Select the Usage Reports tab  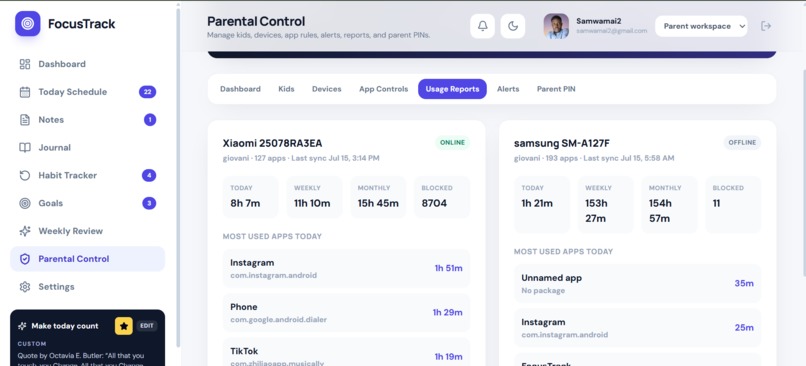(452, 89)
